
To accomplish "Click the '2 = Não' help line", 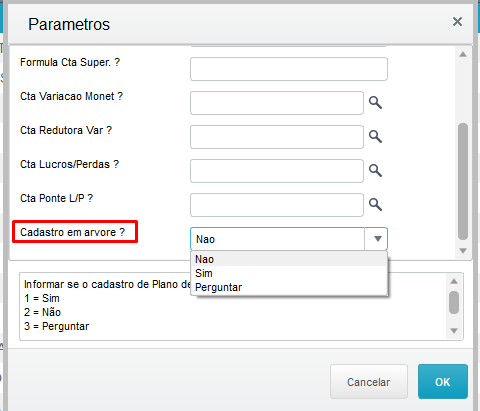I will click(42, 312).
